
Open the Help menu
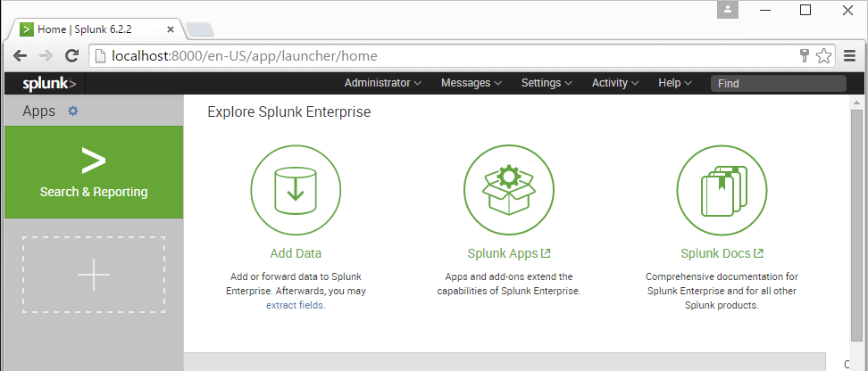pos(674,83)
